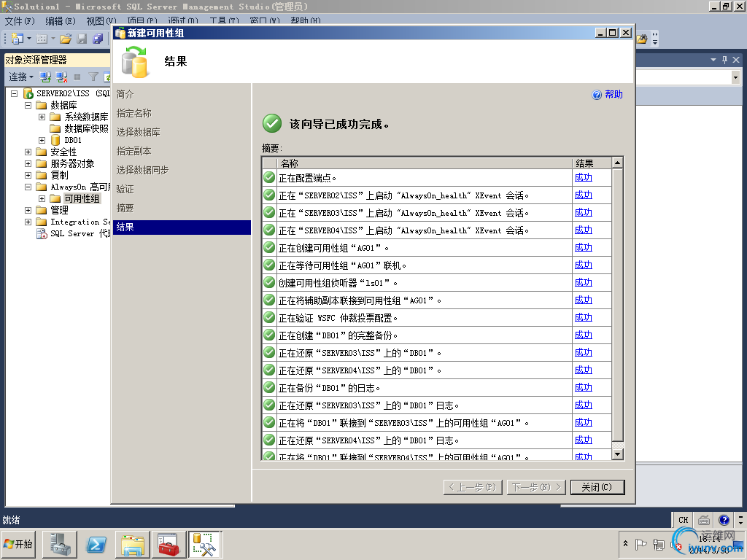747x560 pixels.
Task: Select the 选择数据库 wizard step
Action: 138,133
